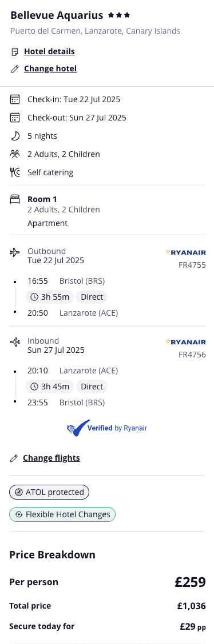Click the pencil icon beside Change flights

tap(14, 458)
